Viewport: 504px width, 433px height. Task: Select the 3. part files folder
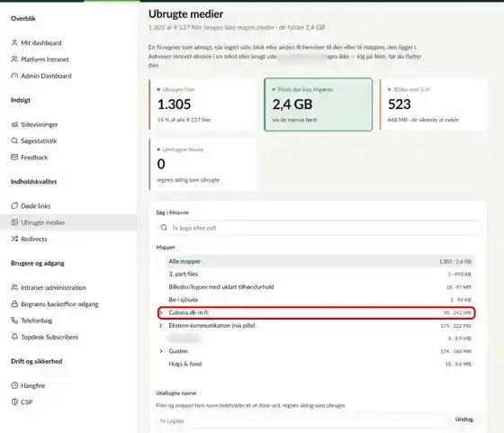point(320,274)
